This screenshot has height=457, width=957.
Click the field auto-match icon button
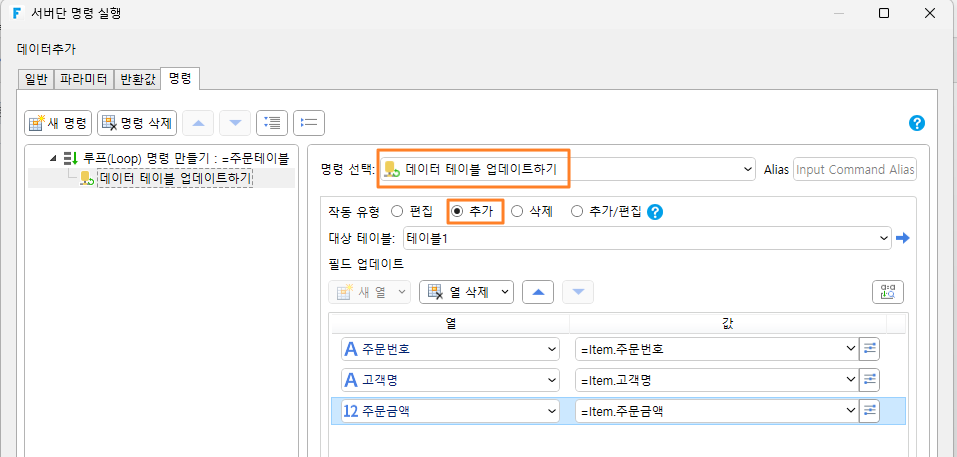click(x=887, y=292)
